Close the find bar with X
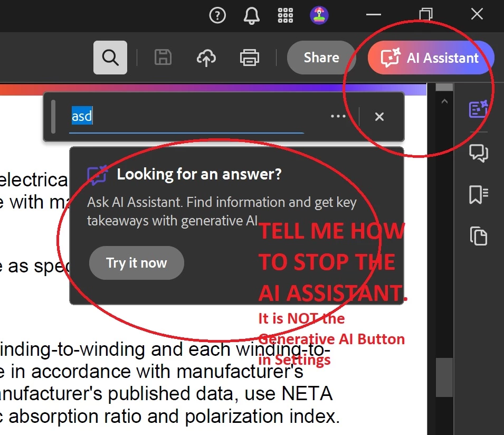 [379, 116]
